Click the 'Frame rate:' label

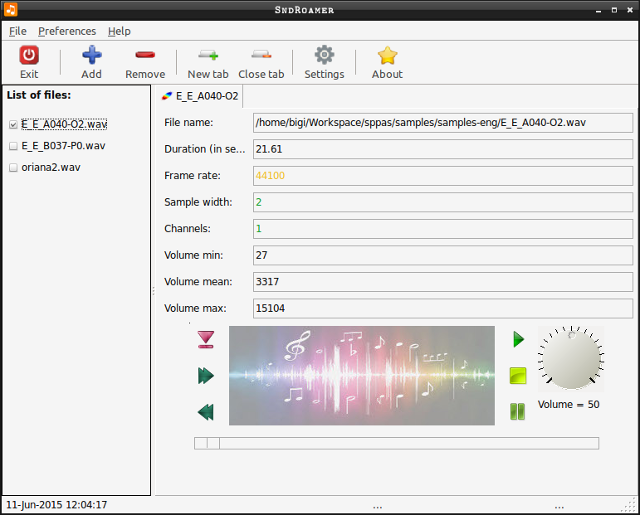click(x=192, y=175)
